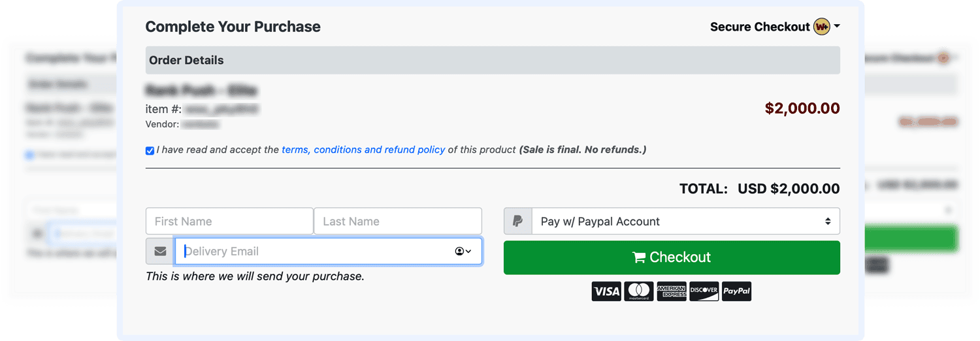
Task: Select the American Express card icon
Action: 671,291
